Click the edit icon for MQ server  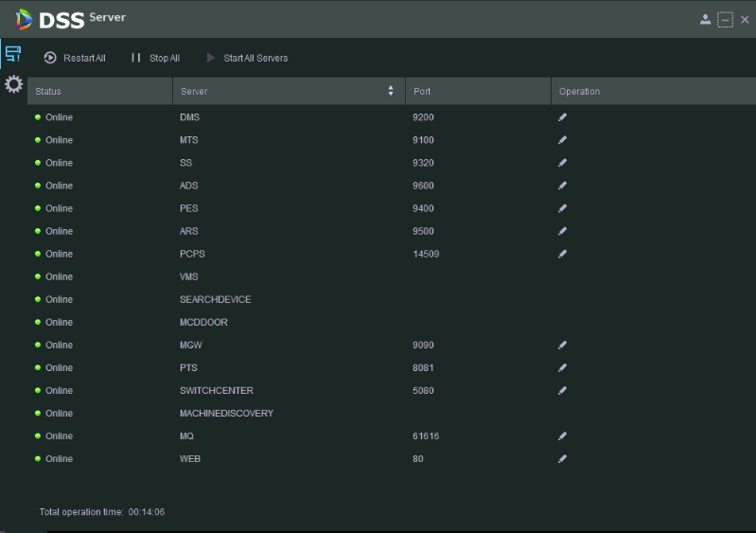pyautogui.click(x=562, y=436)
